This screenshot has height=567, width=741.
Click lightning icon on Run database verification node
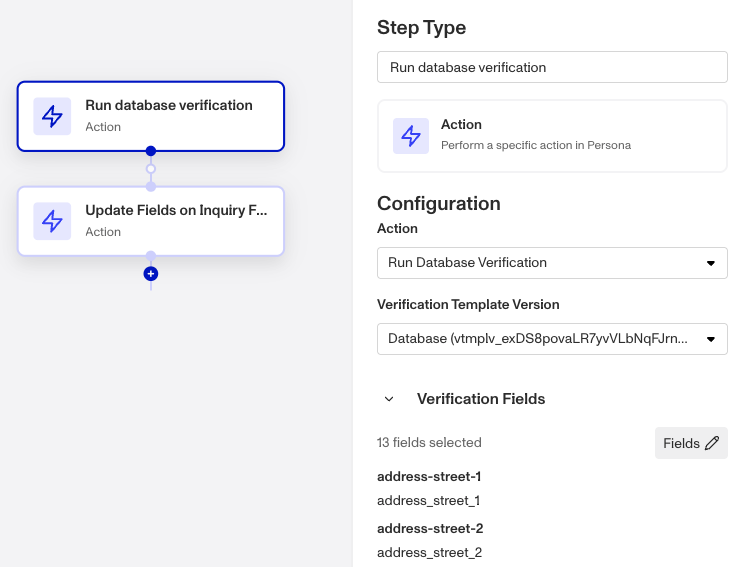tap(52, 116)
